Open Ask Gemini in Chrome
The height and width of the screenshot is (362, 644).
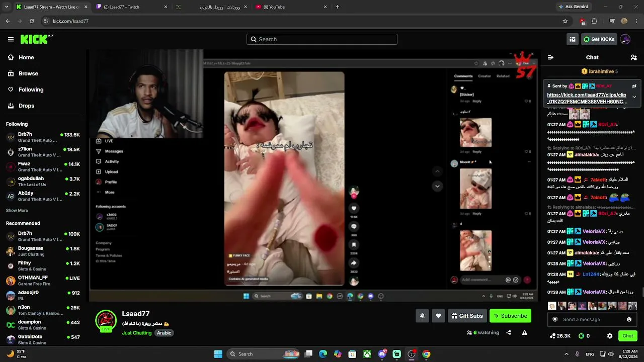coord(573,7)
